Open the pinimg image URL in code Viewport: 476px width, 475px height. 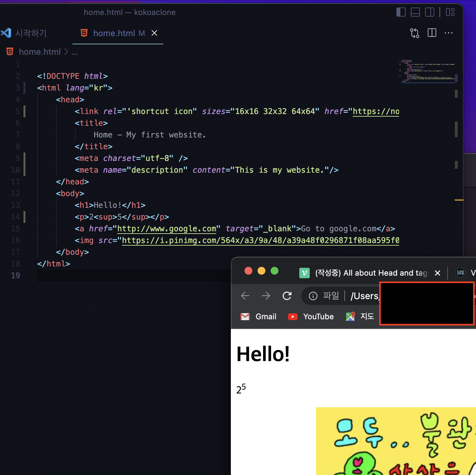[260, 240]
